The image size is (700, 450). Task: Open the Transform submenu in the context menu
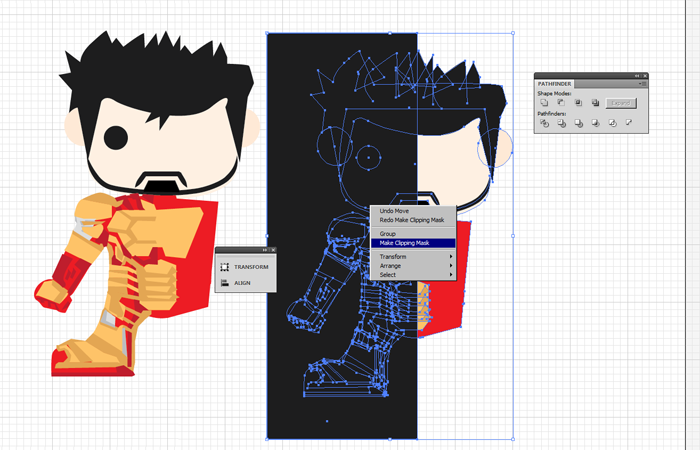point(413,257)
